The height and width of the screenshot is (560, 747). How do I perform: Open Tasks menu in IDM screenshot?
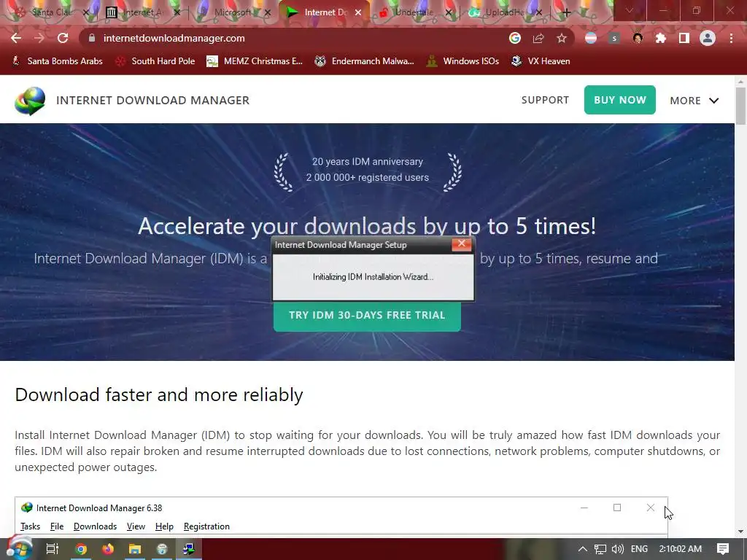(30, 526)
